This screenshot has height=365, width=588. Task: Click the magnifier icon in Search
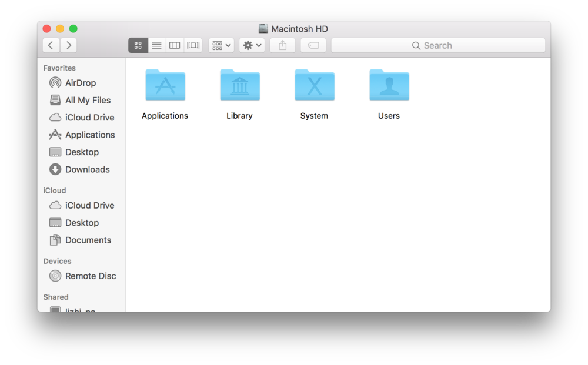click(x=416, y=46)
